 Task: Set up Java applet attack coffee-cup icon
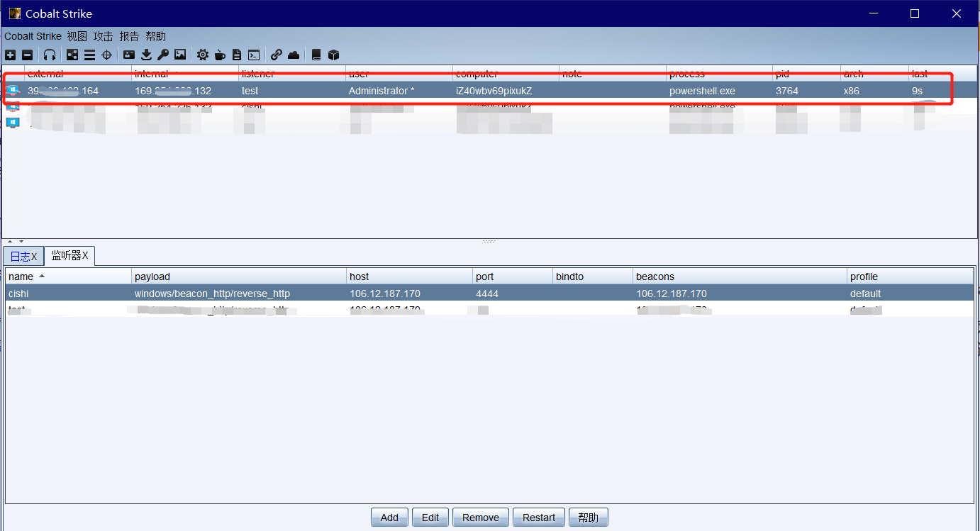pos(220,55)
